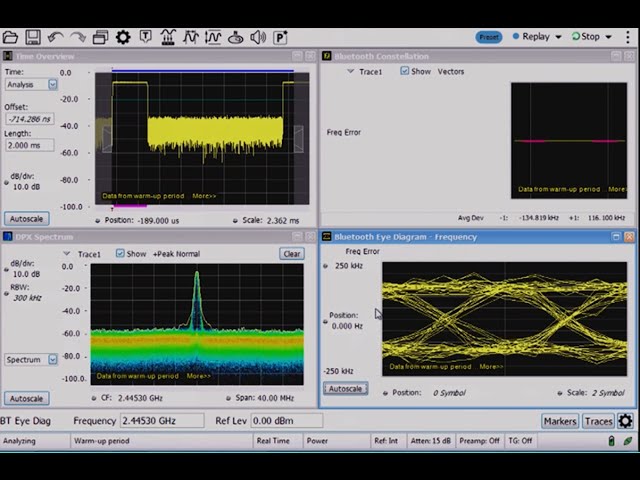Expand the Stop dropdown arrow
Viewport: 640px width, 480px height.
coord(608,37)
